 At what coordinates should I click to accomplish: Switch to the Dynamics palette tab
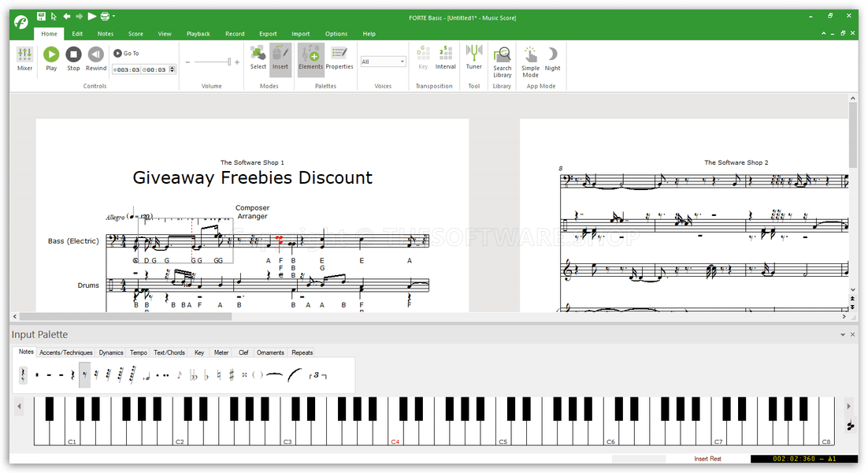(x=111, y=352)
